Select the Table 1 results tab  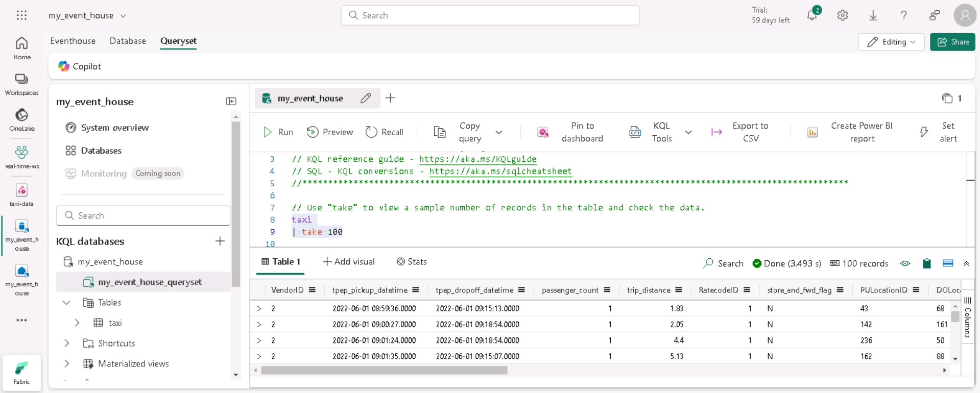281,262
